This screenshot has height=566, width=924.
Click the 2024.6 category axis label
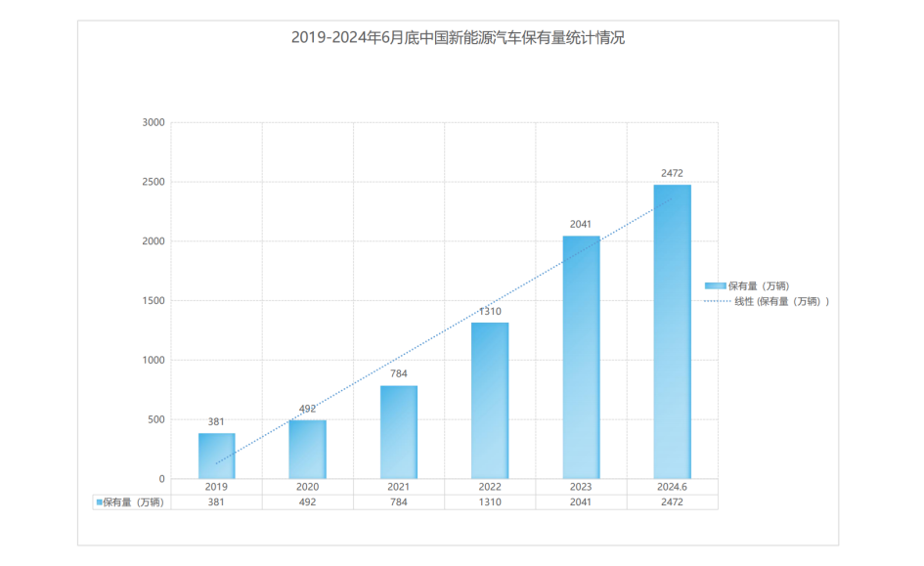tap(672, 487)
